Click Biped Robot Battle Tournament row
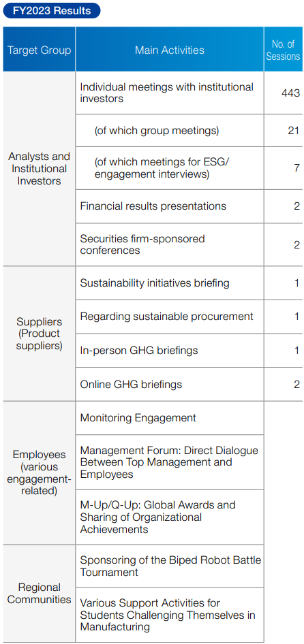The image size is (304, 644). (x=170, y=566)
